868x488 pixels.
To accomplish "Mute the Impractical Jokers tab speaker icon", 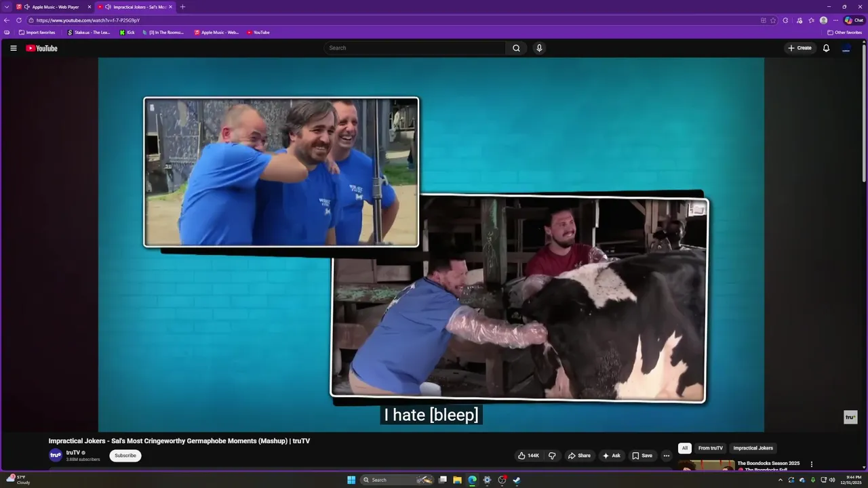I will point(108,7).
